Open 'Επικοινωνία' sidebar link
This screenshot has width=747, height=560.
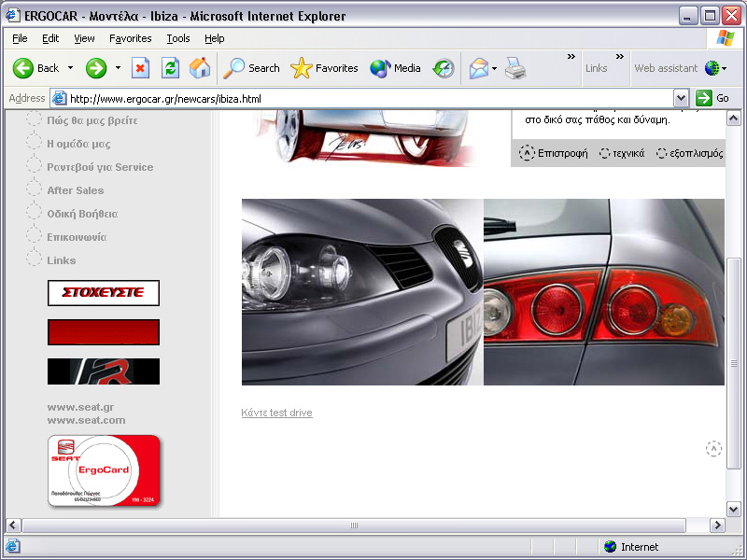point(77,237)
